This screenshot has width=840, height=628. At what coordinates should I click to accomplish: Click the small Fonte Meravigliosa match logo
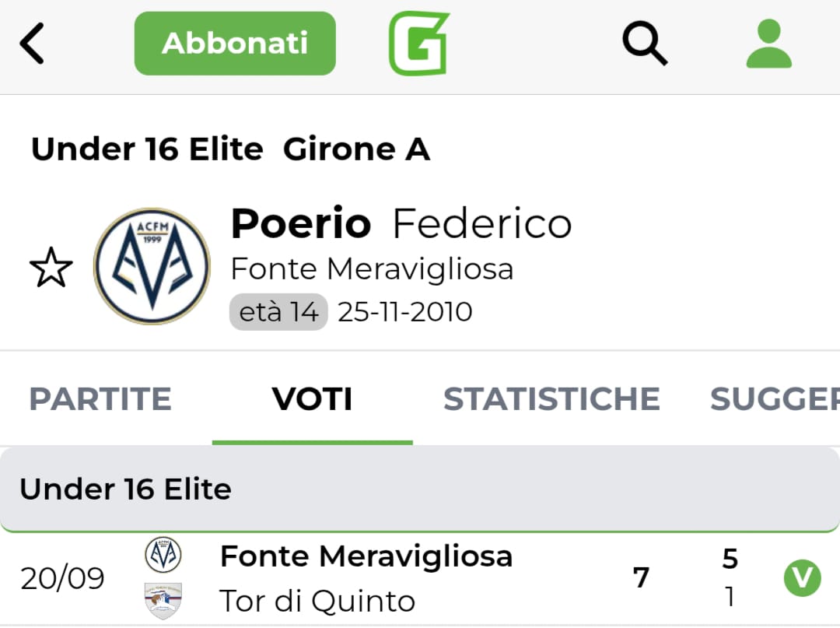pos(163,555)
